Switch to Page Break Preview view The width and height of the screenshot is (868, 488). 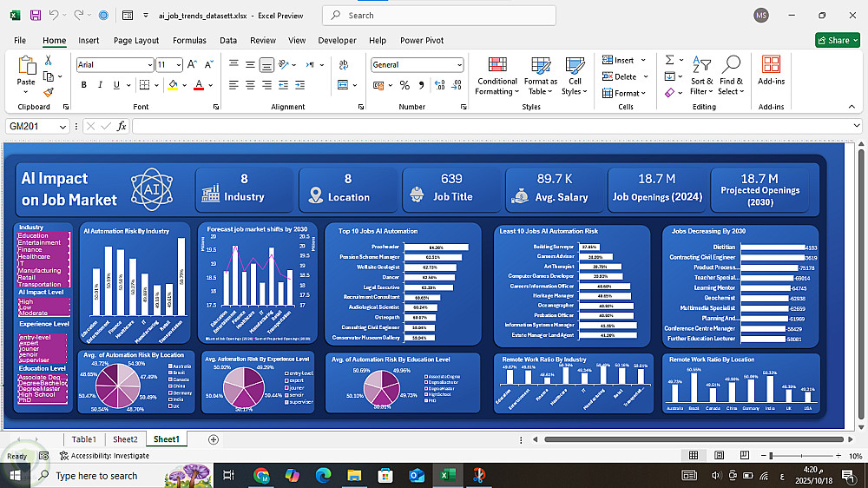(x=745, y=455)
